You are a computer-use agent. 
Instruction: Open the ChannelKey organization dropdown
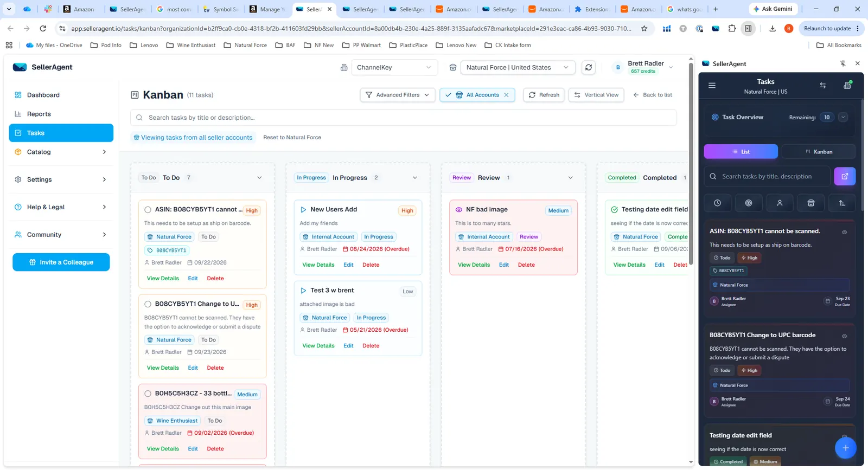click(x=394, y=67)
